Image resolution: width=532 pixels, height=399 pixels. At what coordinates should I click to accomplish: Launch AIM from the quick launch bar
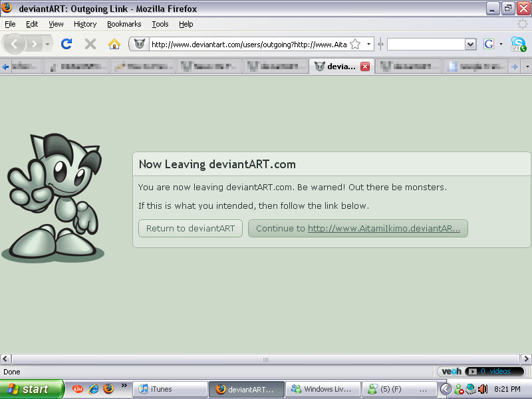coord(78,389)
